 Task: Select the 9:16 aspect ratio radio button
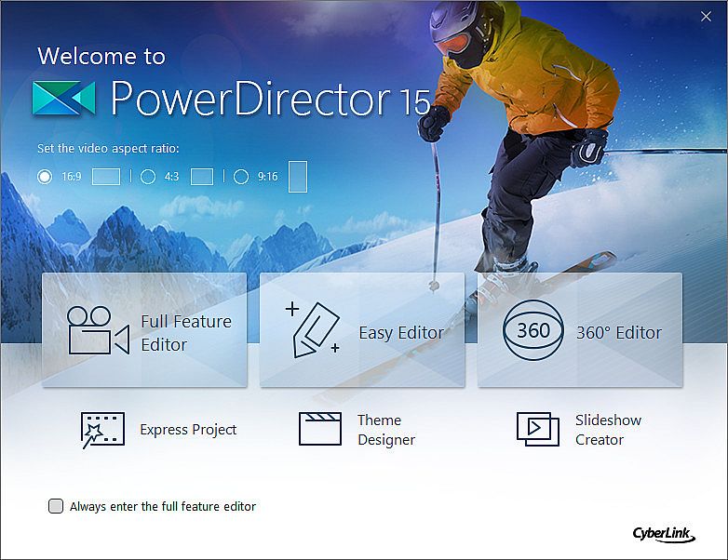tap(240, 176)
